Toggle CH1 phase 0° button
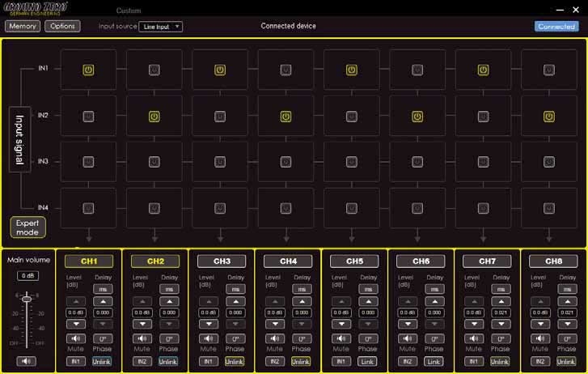The height and width of the screenshot is (374, 588). (102, 338)
